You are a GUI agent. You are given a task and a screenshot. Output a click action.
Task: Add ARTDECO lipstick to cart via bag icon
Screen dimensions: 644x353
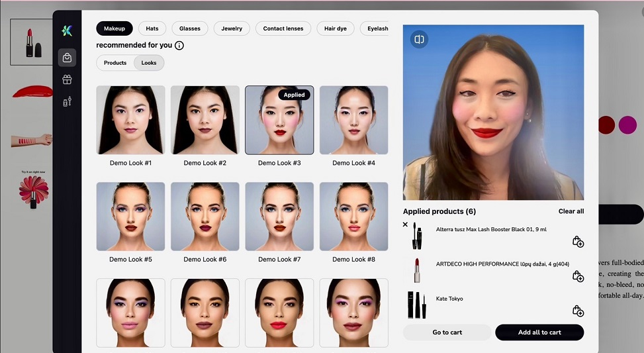click(x=577, y=276)
